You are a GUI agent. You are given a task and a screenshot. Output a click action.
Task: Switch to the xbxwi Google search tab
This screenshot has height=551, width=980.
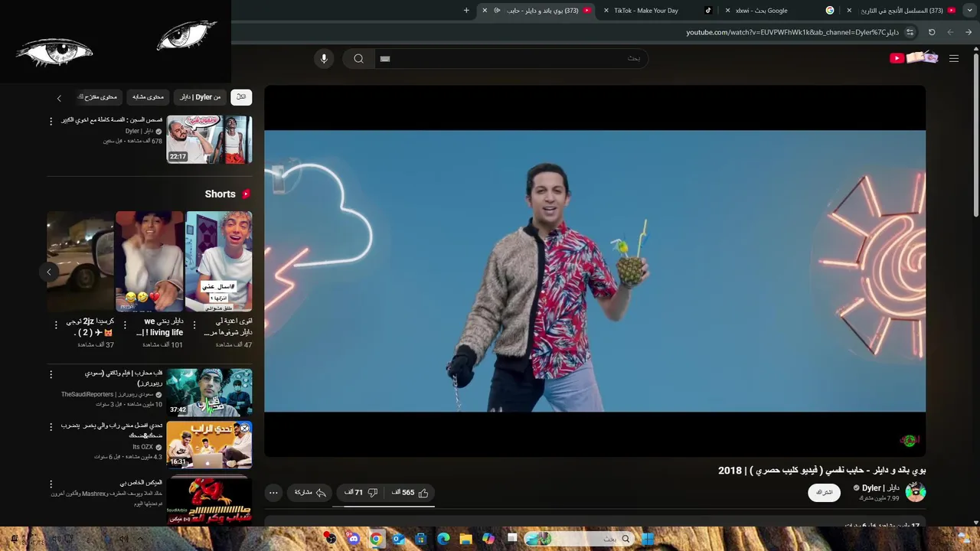[781, 11]
